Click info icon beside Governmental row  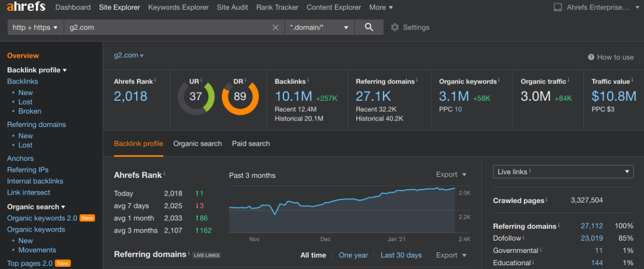pos(541,250)
